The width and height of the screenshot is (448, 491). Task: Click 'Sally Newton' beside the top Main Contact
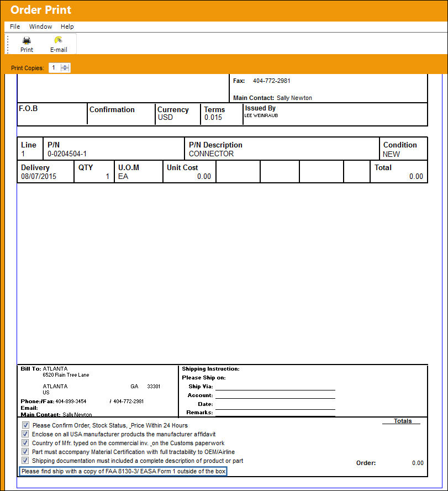[x=294, y=98]
